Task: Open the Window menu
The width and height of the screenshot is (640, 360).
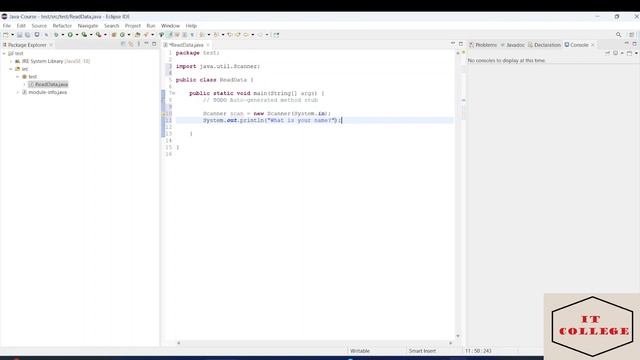Action: 170,26
